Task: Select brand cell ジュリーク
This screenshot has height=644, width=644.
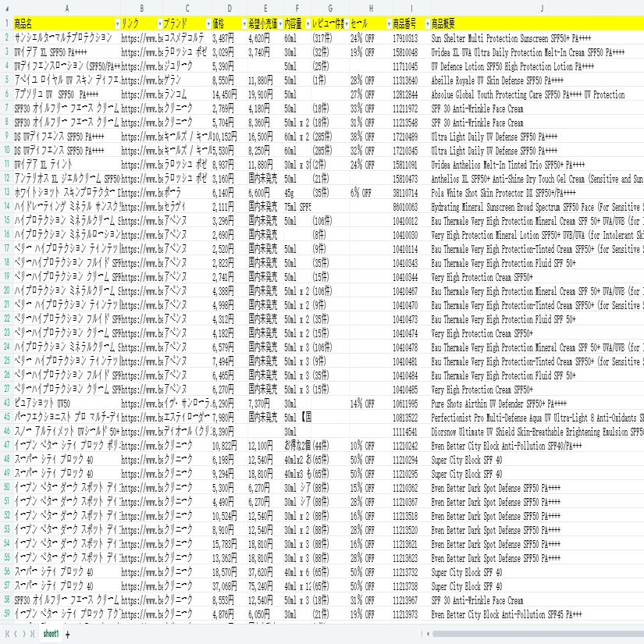Action: (187, 66)
